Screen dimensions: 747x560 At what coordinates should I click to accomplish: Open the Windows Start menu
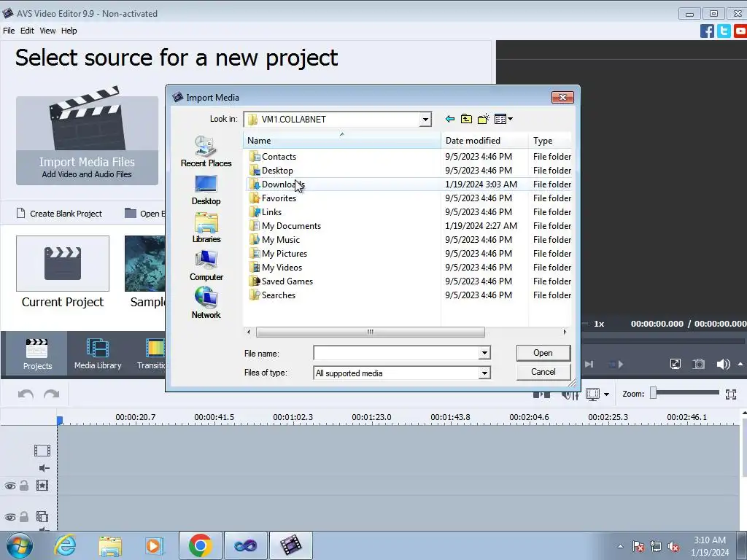coord(20,545)
